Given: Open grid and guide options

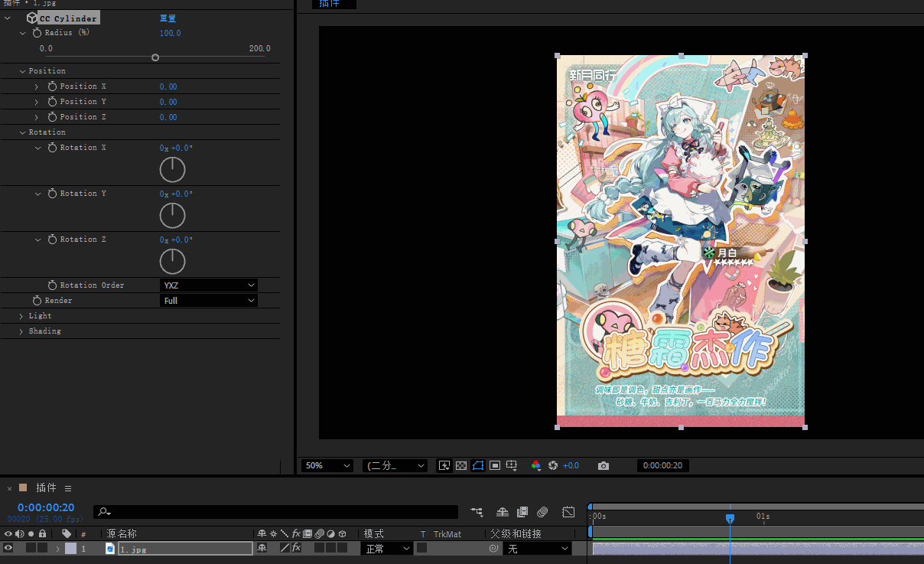Looking at the screenshot, I should click(x=512, y=465).
